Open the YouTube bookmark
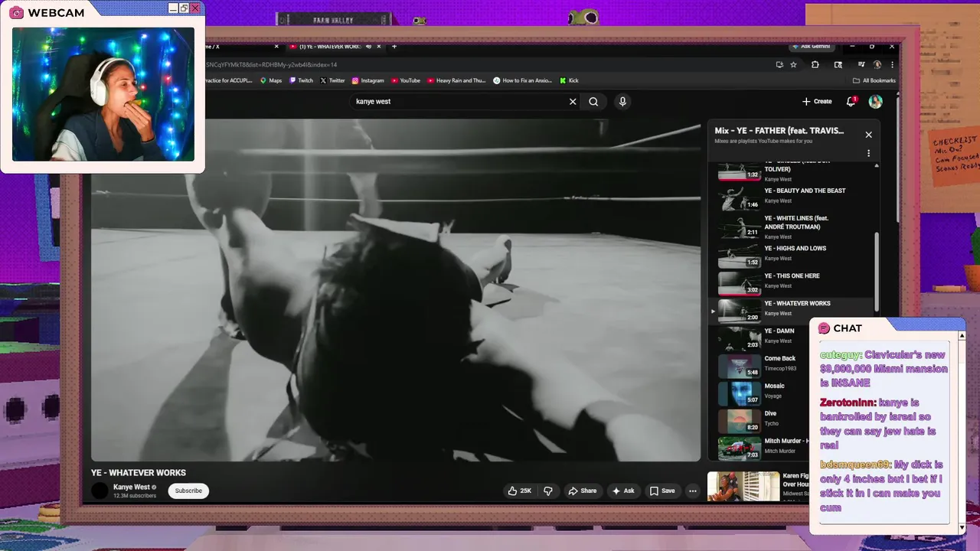 pyautogui.click(x=406, y=80)
